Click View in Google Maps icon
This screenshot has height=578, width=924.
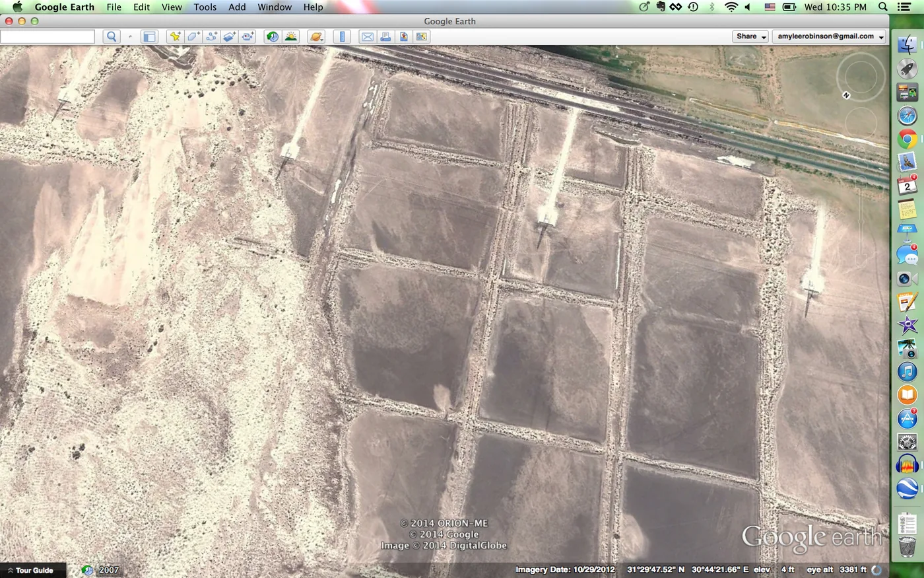[x=421, y=37]
